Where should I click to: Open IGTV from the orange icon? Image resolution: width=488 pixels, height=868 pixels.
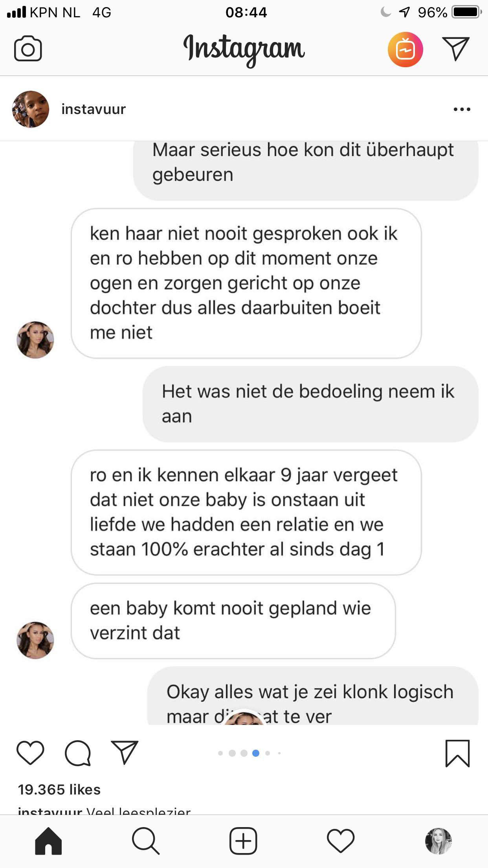point(405,50)
